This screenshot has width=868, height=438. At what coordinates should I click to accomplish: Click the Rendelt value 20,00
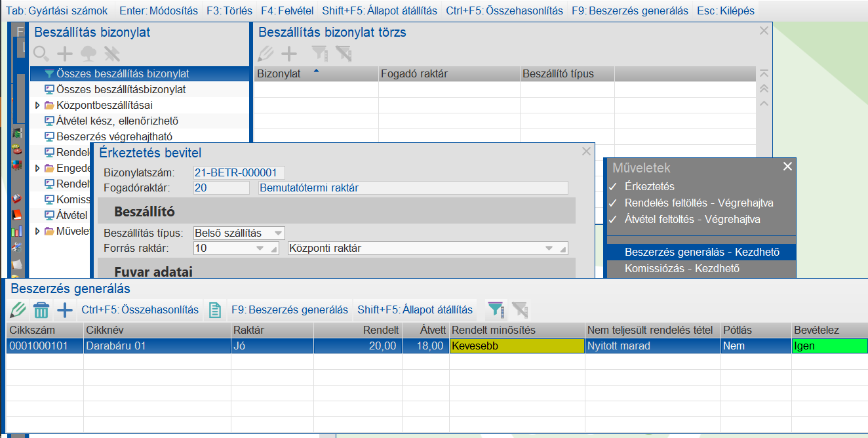pyautogui.click(x=357, y=346)
